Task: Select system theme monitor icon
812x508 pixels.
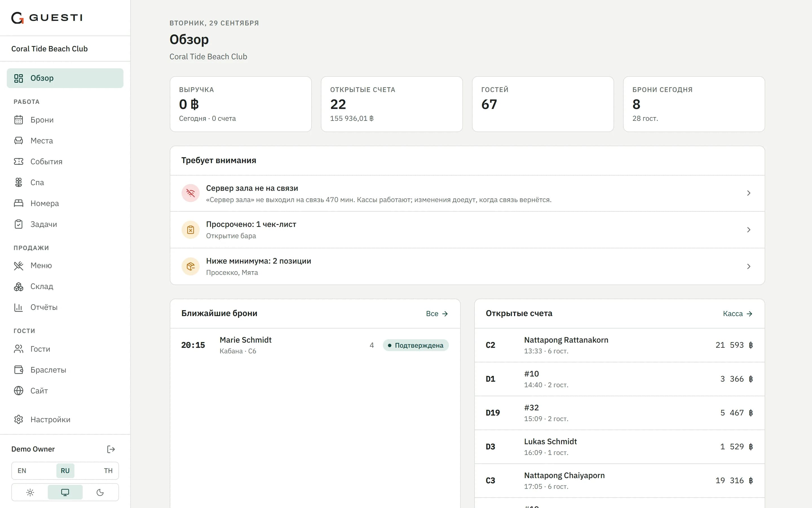Action: tap(65, 492)
